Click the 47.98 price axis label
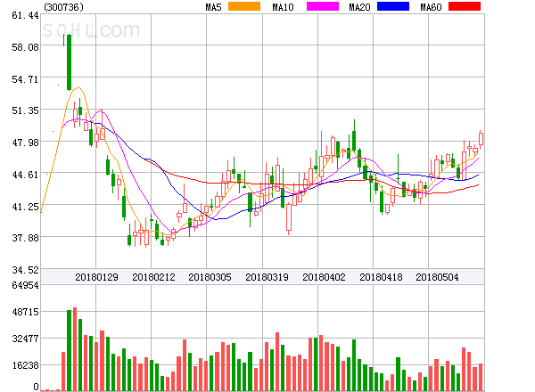535x392 pixels. [x=25, y=143]
